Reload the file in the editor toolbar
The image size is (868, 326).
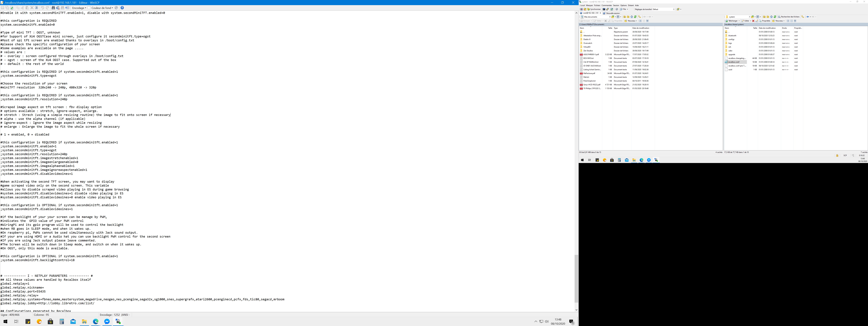point(12,8)
